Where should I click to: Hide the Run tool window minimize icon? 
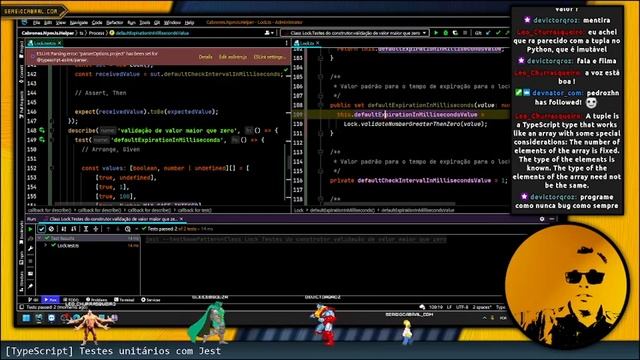[552, 219]
